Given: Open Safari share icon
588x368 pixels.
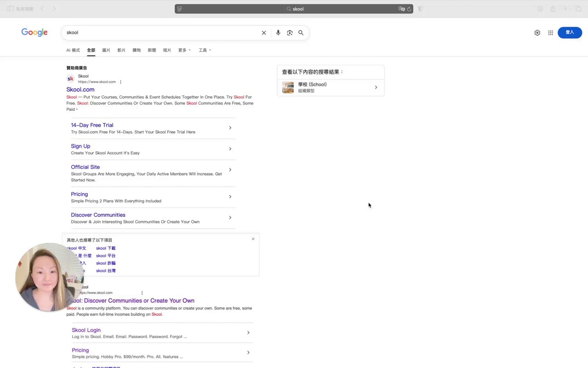Looking at the screenshot, I should [553, 9].
